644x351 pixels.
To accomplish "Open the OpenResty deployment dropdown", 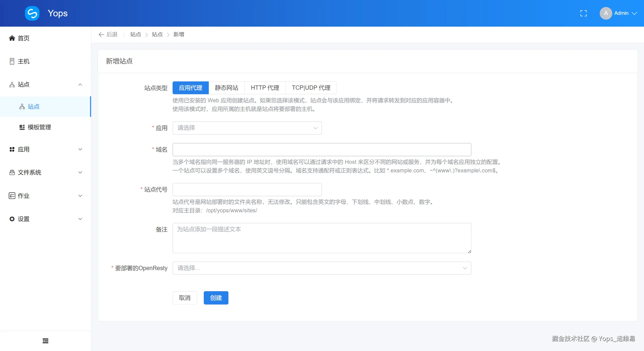I will click(x=321, y=268).
